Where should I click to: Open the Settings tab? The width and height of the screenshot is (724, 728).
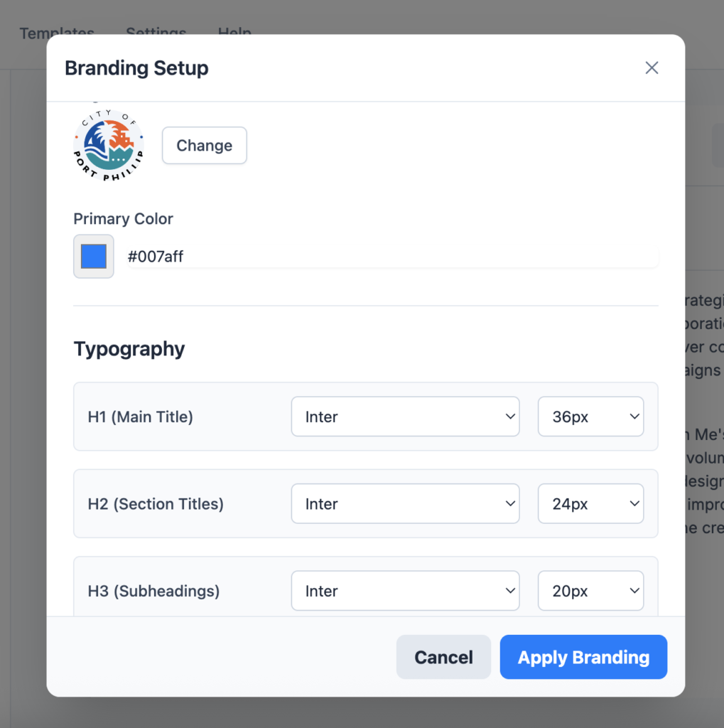tap(156, 31)
